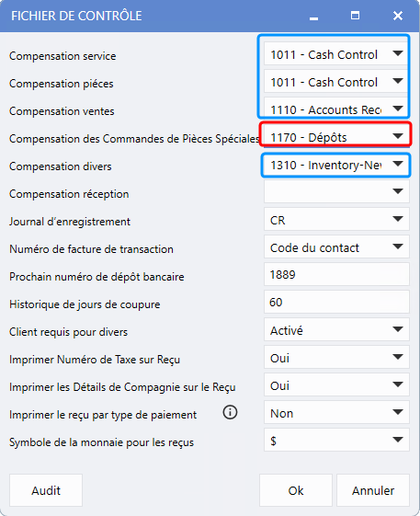Expand the Code du contact dropdown

[x=336, y=247]
